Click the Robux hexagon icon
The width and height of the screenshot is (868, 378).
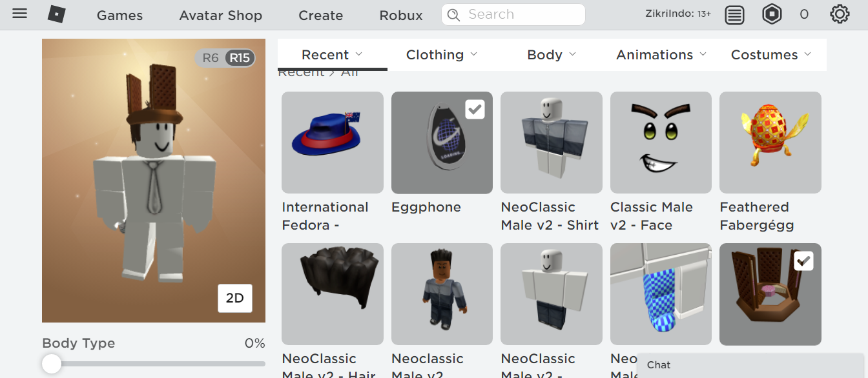pos(772,14)
